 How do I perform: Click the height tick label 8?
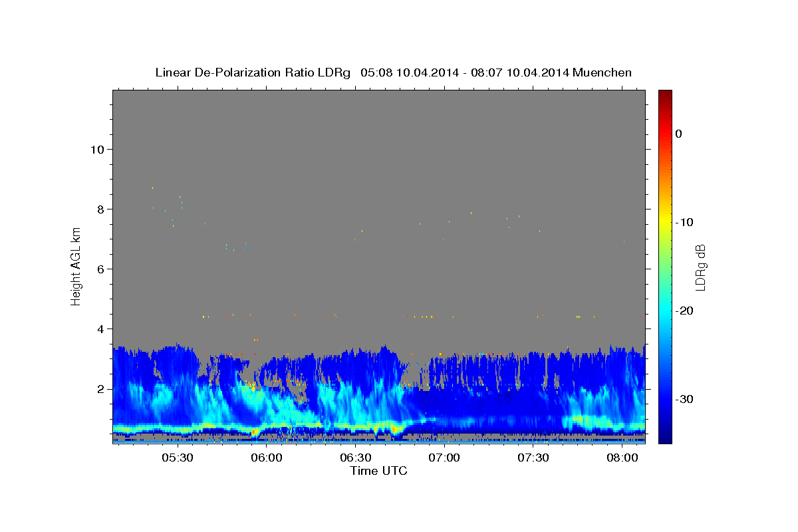point(100,209)
